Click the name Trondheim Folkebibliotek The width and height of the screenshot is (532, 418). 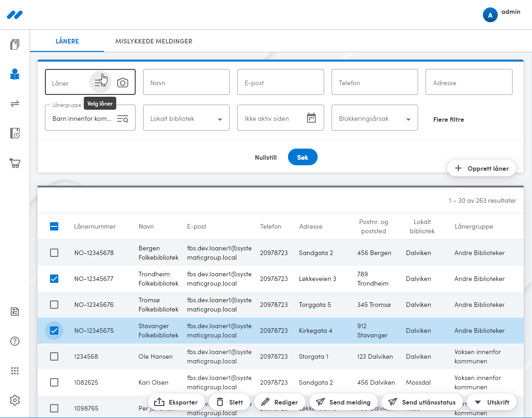(x=158, y=279)
